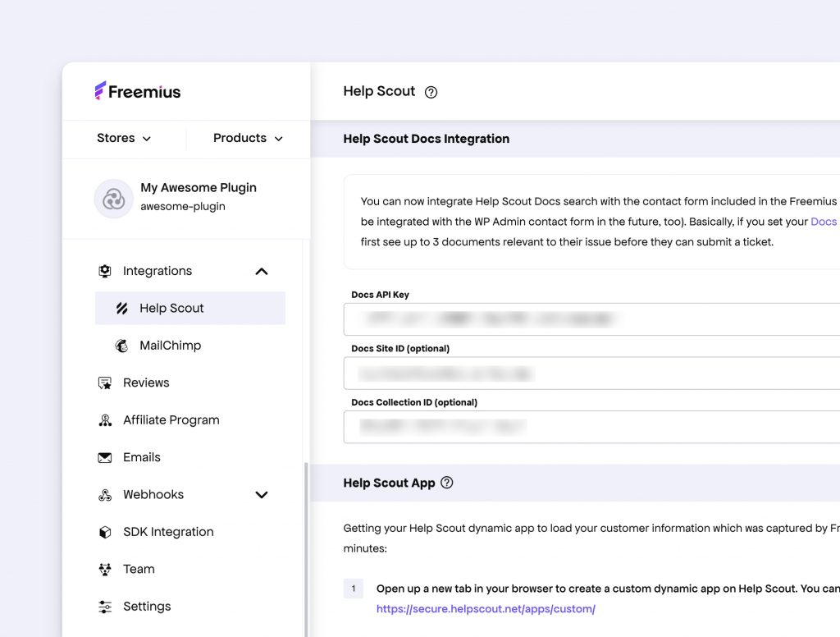Click help icon beside Help Scout App

coord(447,483)
